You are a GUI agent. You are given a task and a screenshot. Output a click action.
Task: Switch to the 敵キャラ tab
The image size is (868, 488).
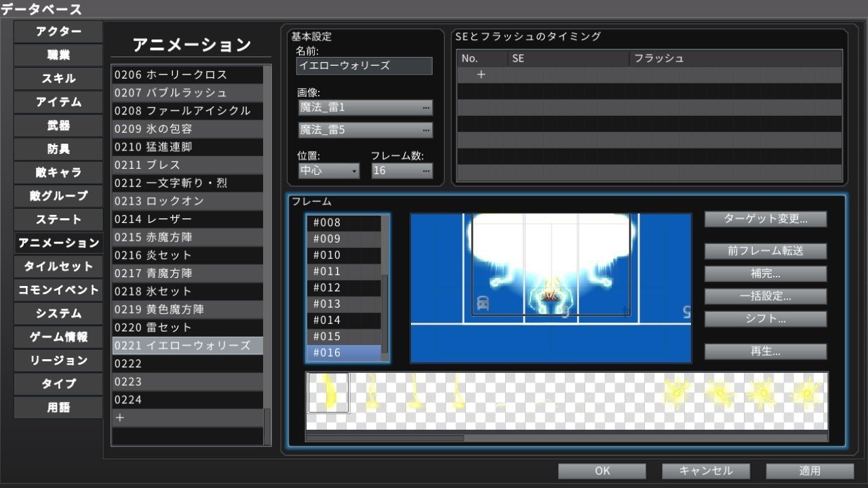58,172
